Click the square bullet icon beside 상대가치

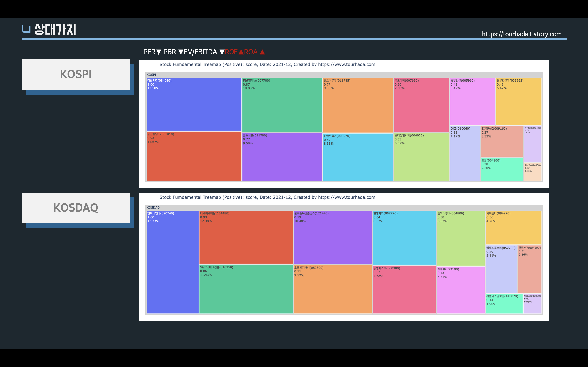[x=26, y=29]
